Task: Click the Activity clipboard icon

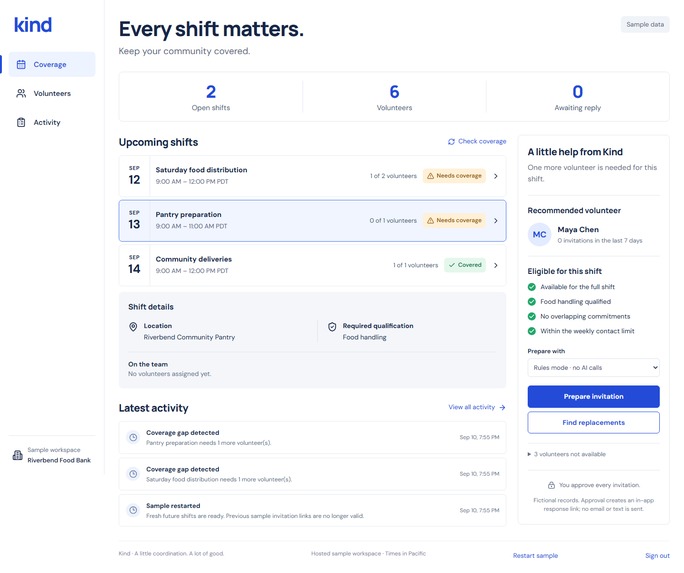Action: pos(21,123)
